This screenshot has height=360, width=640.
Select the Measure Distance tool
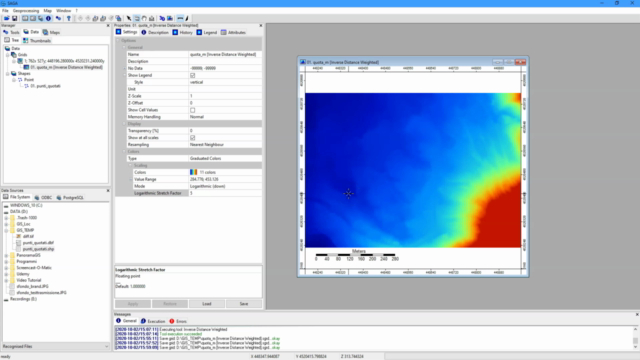click(151, 18)
